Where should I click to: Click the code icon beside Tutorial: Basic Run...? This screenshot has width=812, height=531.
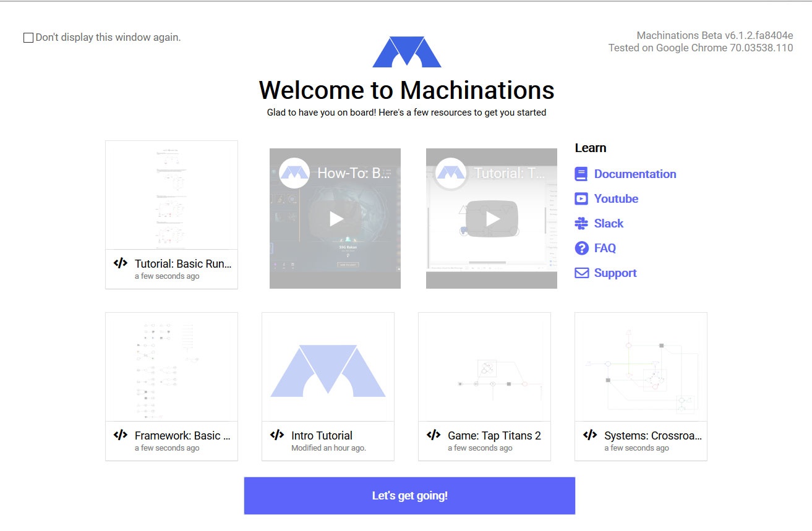coord(121,263)
